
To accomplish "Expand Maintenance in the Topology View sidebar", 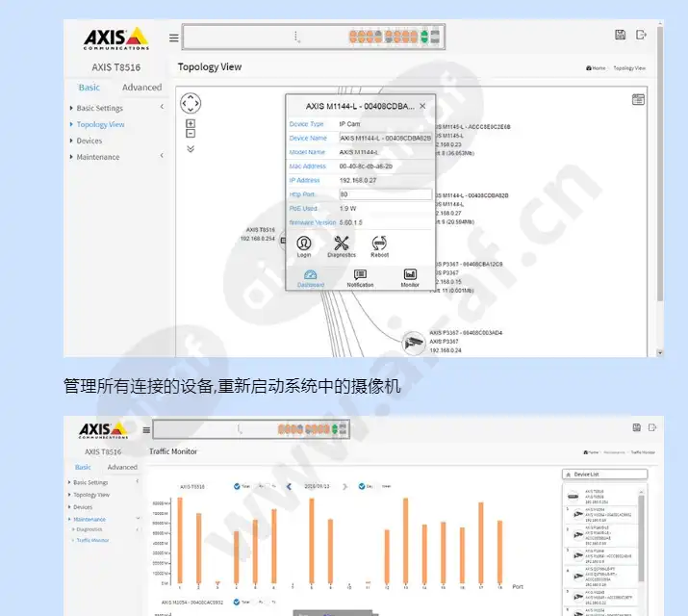I will (x=98, y=157).
